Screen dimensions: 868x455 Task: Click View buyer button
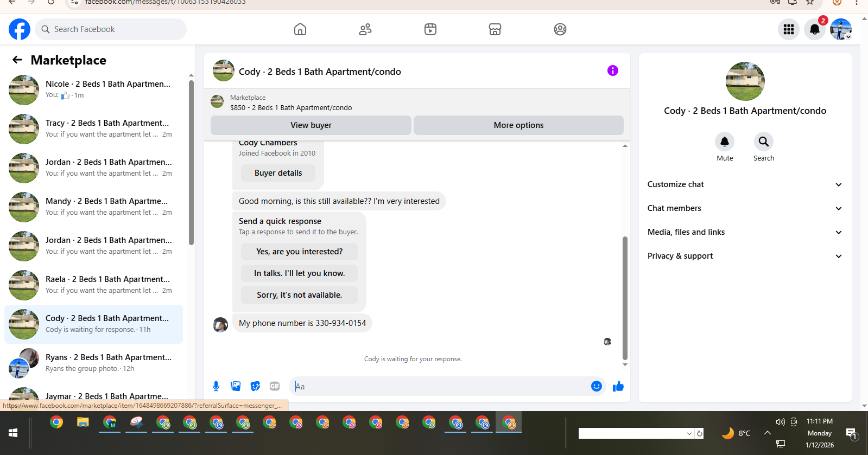click(311, 125)
